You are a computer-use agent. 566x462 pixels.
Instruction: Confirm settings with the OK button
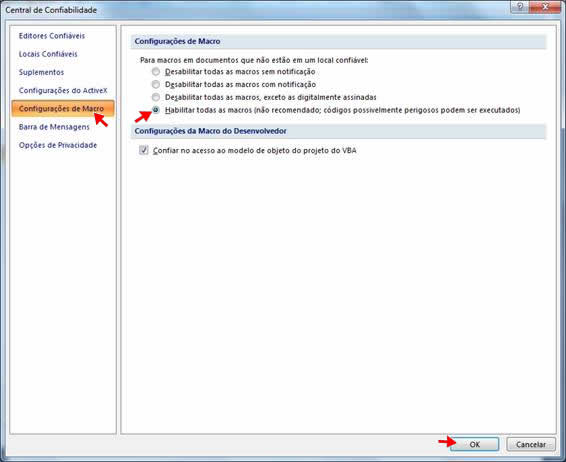point(474,444)
